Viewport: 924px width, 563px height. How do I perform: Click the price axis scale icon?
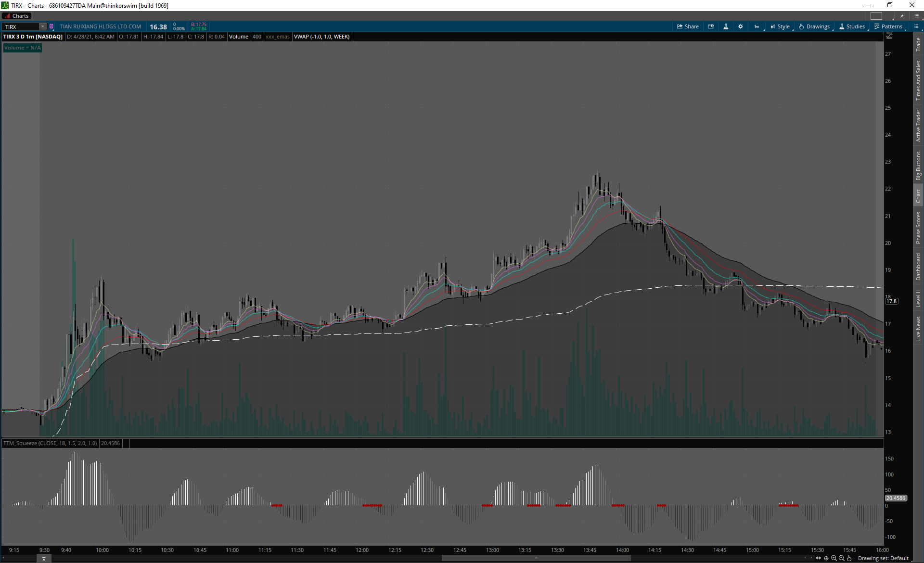click(x=889, y=36)
